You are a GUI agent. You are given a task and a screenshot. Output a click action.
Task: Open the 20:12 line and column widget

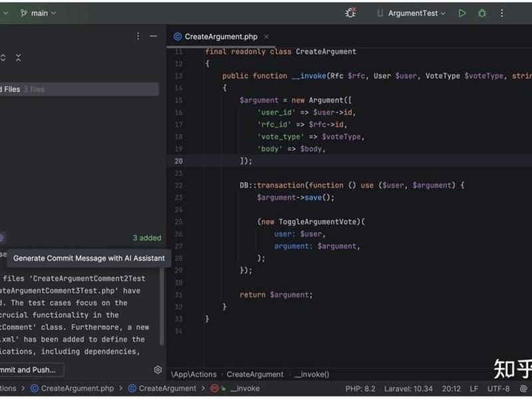pos(452,389)
